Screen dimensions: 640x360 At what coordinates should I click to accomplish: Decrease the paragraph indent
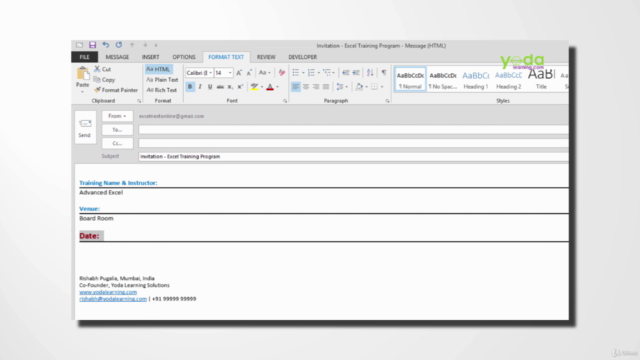[346, 73]
